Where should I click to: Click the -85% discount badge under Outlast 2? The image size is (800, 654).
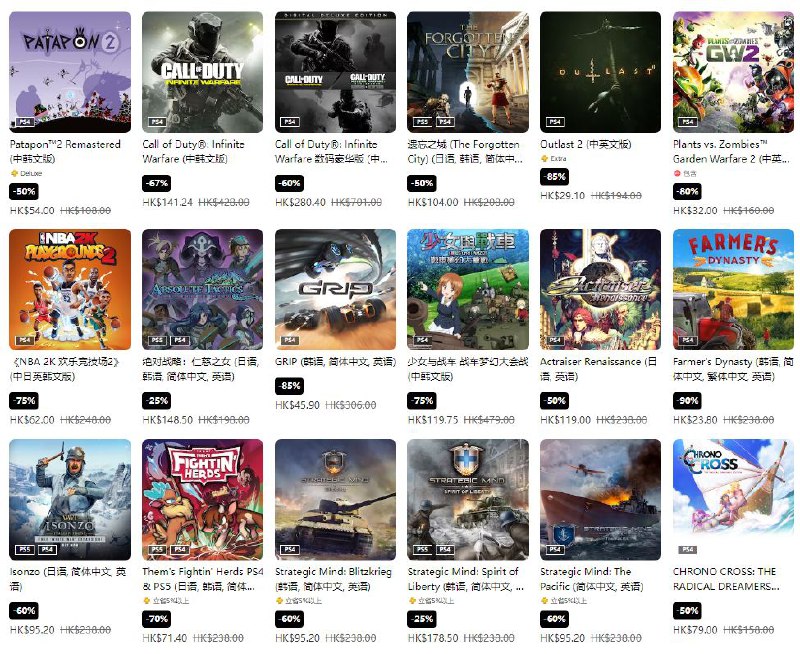pos(555,177)
